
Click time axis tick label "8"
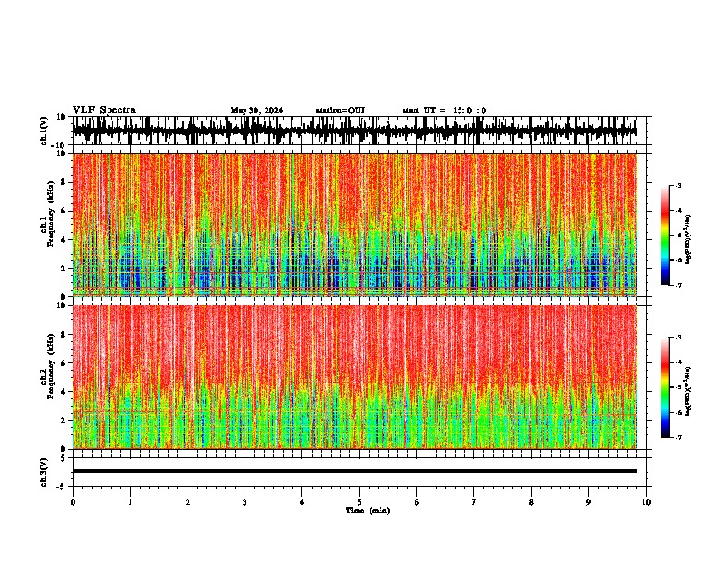pos(531,502)
